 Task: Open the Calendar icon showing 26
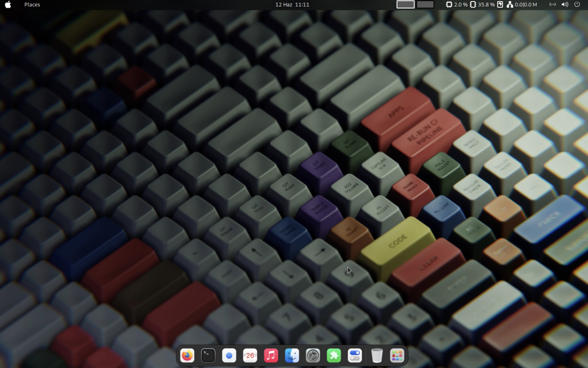point(250,355)
